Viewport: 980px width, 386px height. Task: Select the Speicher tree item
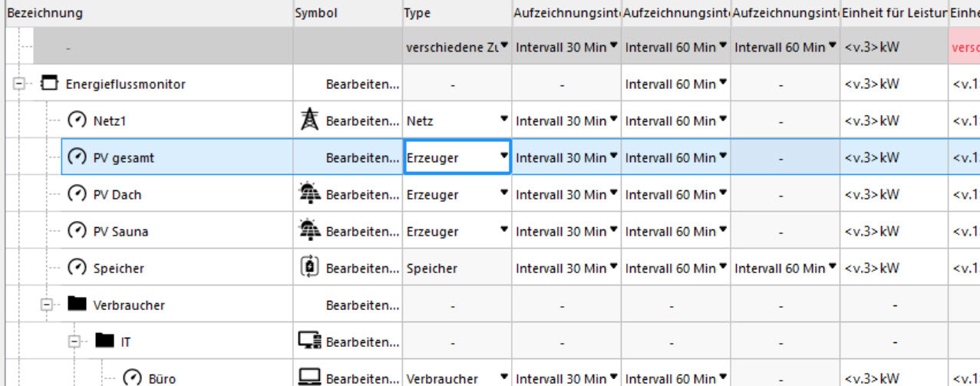coord(118,268)
